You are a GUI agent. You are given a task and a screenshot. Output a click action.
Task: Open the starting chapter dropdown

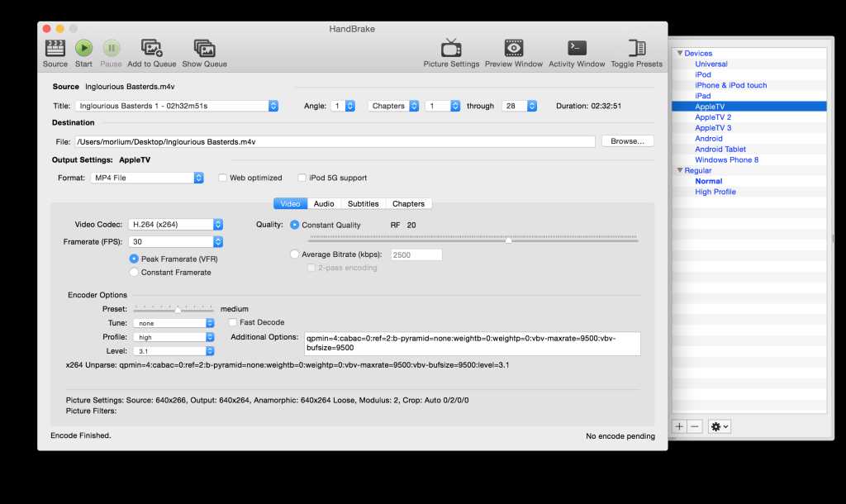[443, 106]
